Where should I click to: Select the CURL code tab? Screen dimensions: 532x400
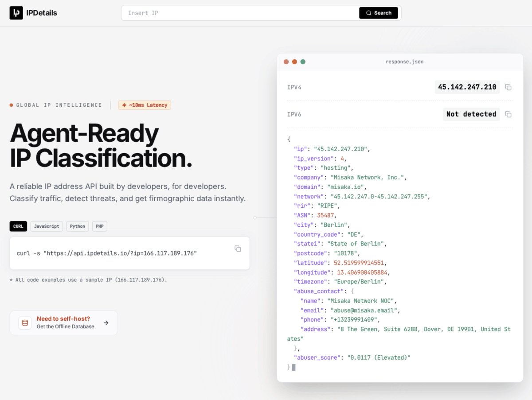point(18,226)
